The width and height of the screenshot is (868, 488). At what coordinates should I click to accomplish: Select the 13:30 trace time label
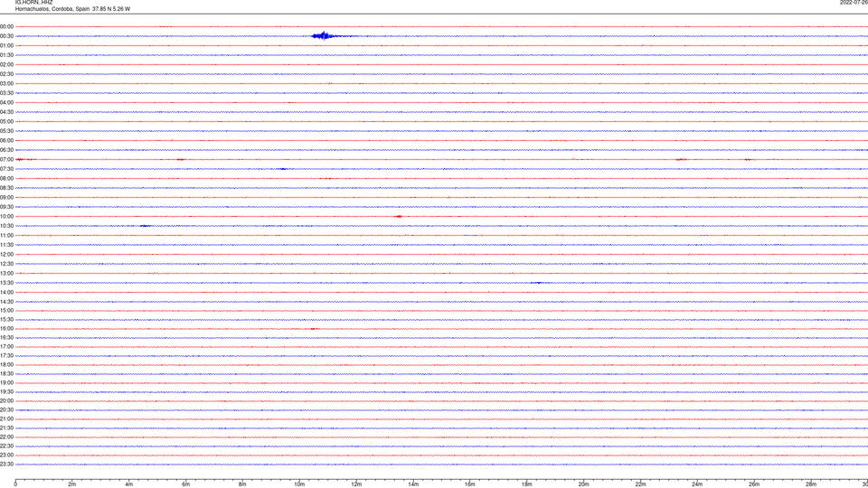(6, 283)
